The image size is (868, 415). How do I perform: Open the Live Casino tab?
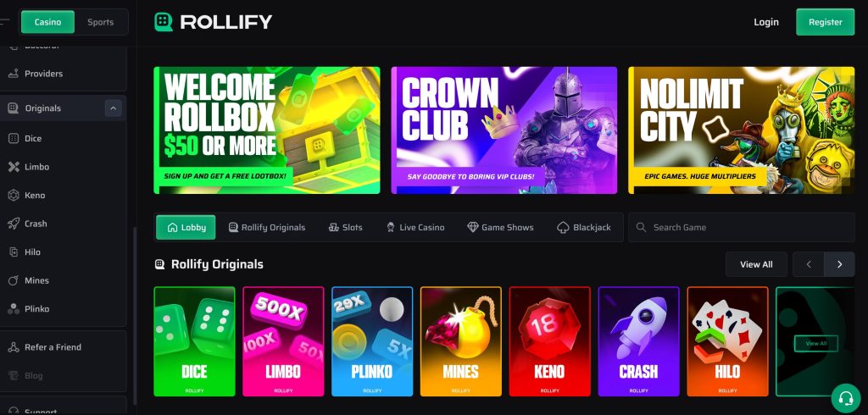point(415,228)
